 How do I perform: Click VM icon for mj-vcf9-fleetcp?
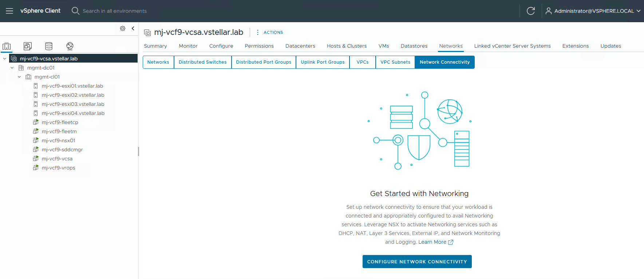tap(36, 122)
